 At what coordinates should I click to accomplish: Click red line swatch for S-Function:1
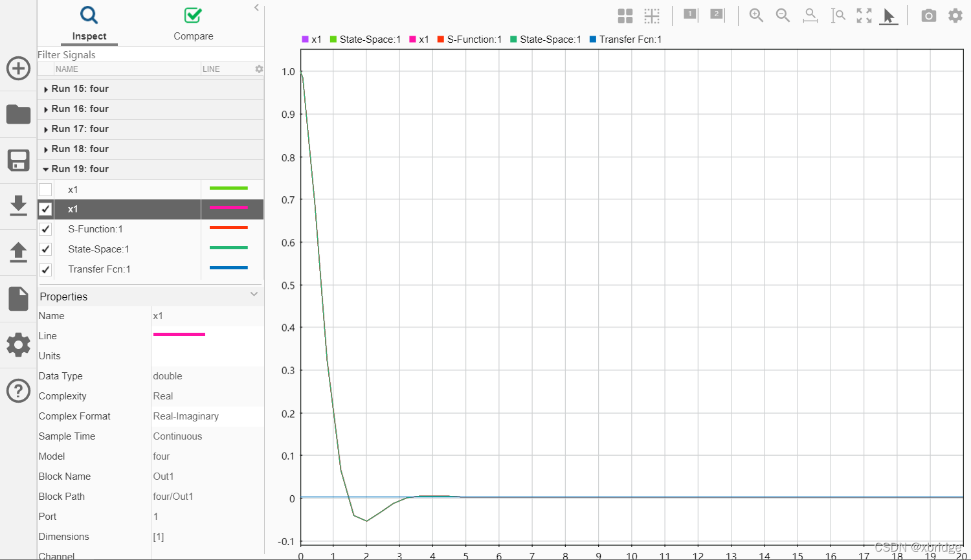[x=229, y=228]
